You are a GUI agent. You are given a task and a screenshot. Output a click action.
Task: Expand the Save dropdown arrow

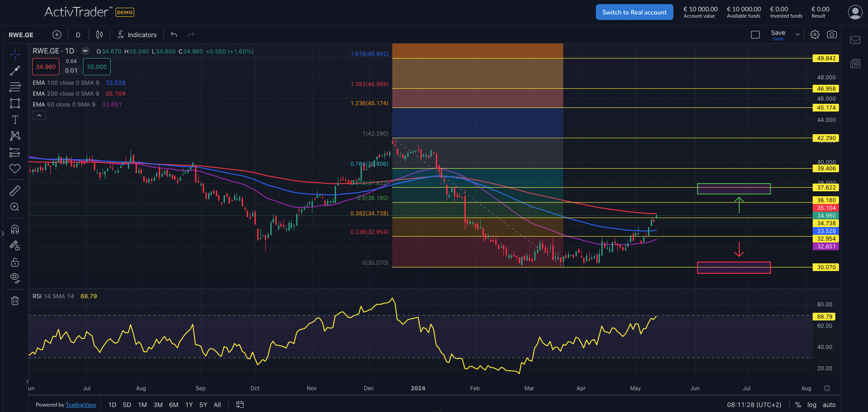tap(798, 35)
